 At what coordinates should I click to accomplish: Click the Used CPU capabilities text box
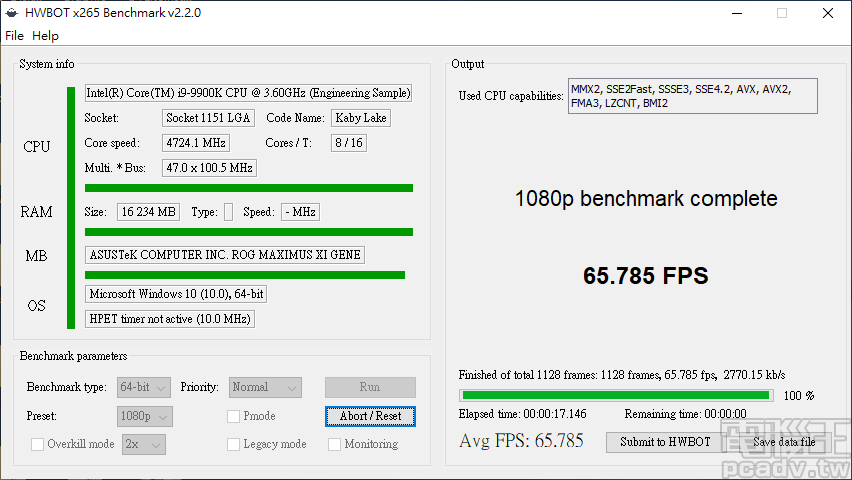click(x=693, y=96)
